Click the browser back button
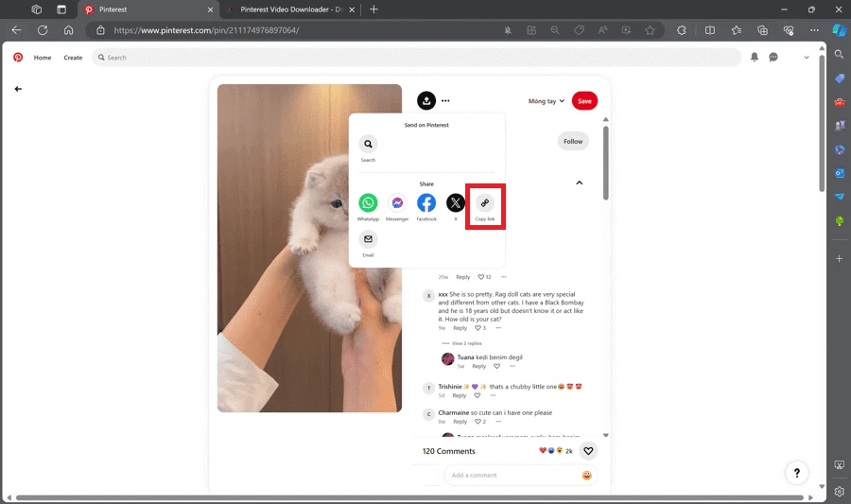 (16, 30)
